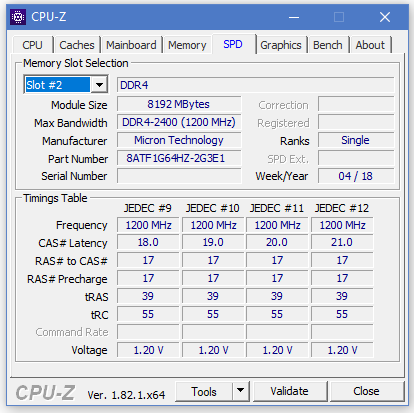Image resolution: width=414 pixels, height=413 pixels.
Task: Open the Graphics tab
Action: [x=281, y=45]
